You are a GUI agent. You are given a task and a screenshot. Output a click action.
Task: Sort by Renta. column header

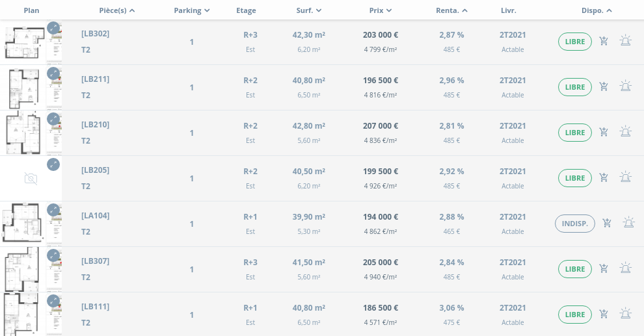coord(451,10)
